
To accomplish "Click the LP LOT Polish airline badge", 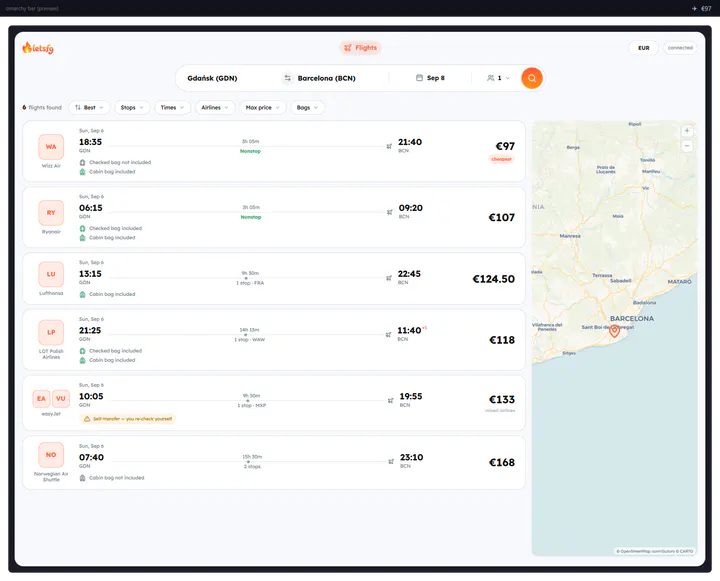I will (51, 332).
